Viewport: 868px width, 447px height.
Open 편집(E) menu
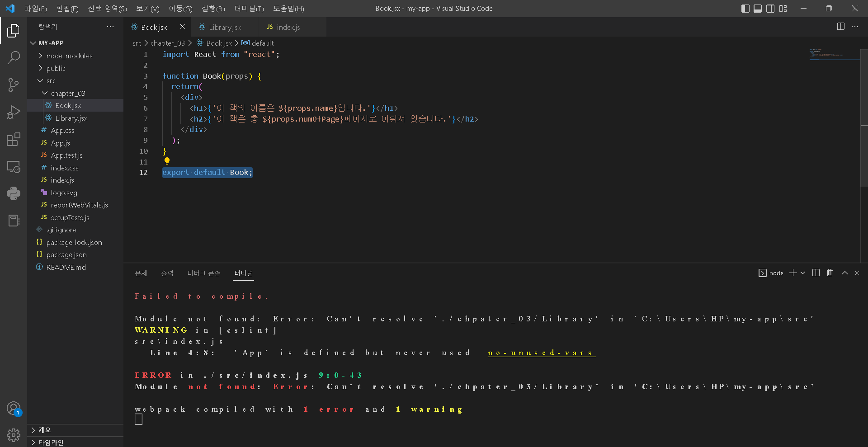coord(67,9)
